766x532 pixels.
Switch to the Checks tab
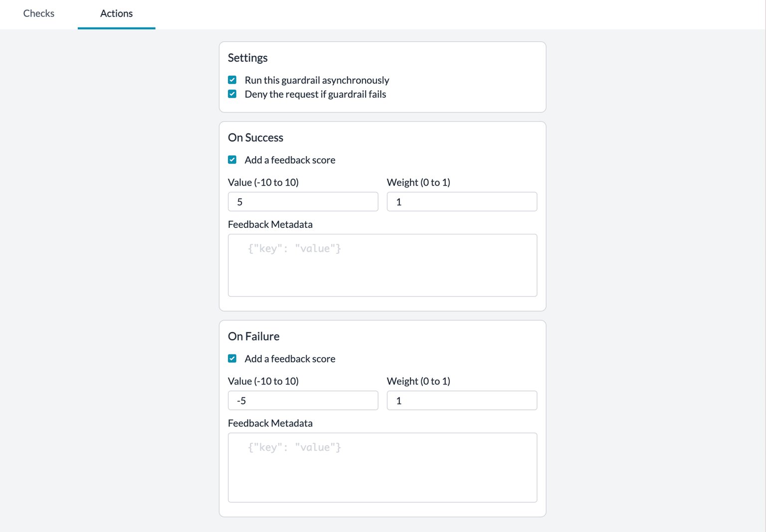[39, 13]
